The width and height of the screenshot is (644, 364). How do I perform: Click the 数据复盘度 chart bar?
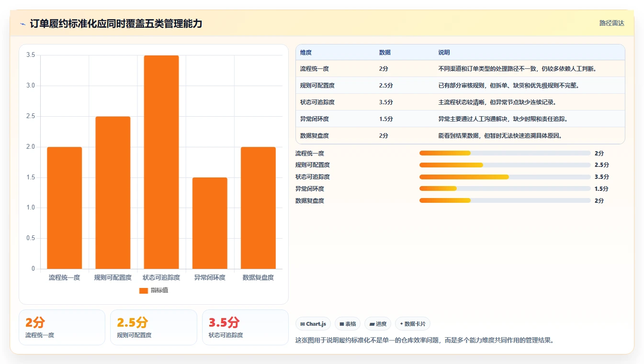point(258,208)
